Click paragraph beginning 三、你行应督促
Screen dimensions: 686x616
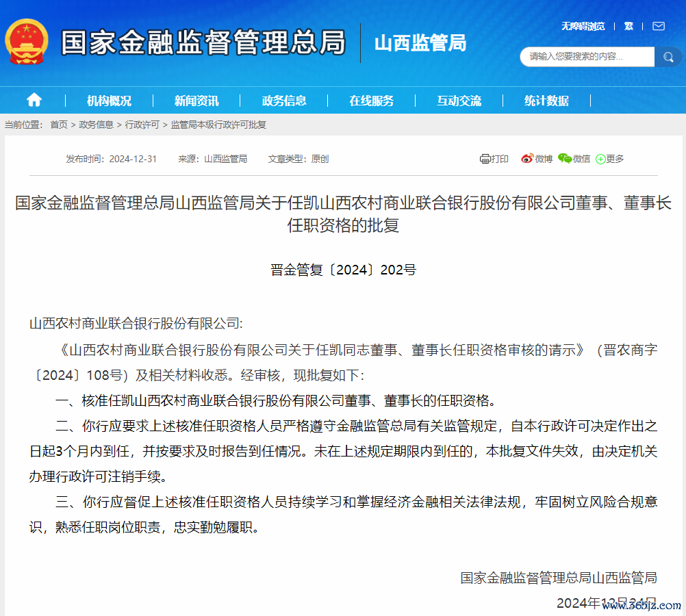[343, 515]
